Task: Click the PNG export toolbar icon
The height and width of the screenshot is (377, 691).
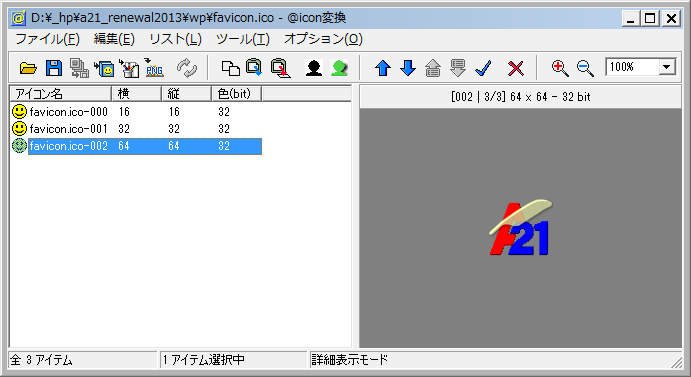Action: 154,68
